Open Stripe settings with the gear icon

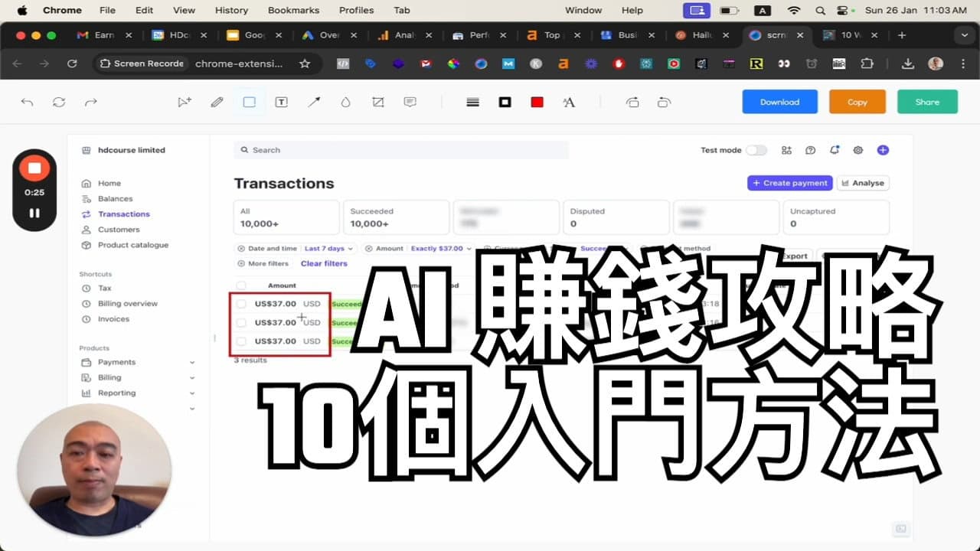click(x=858, y=150)
